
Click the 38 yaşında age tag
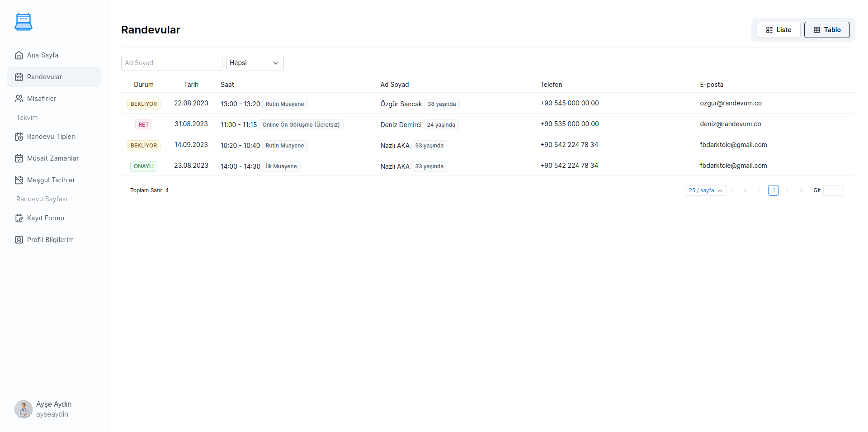[442, 104]
